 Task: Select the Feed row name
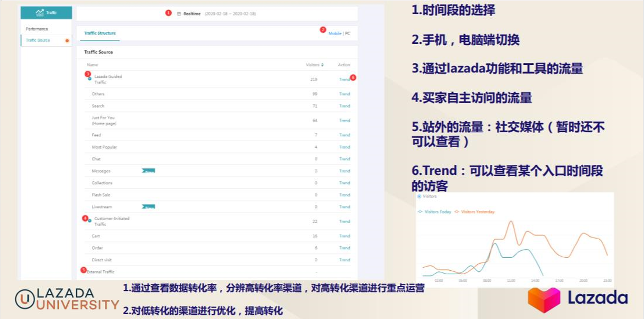96,135
